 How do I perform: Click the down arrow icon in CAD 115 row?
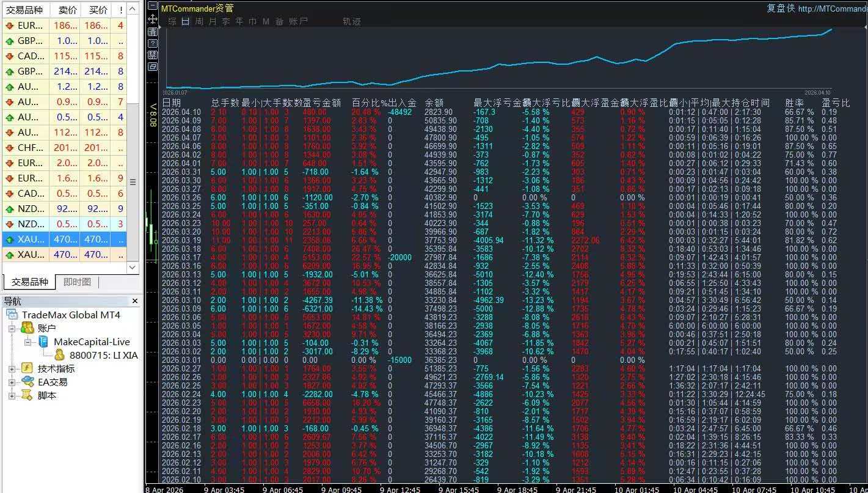click(9, 56)
